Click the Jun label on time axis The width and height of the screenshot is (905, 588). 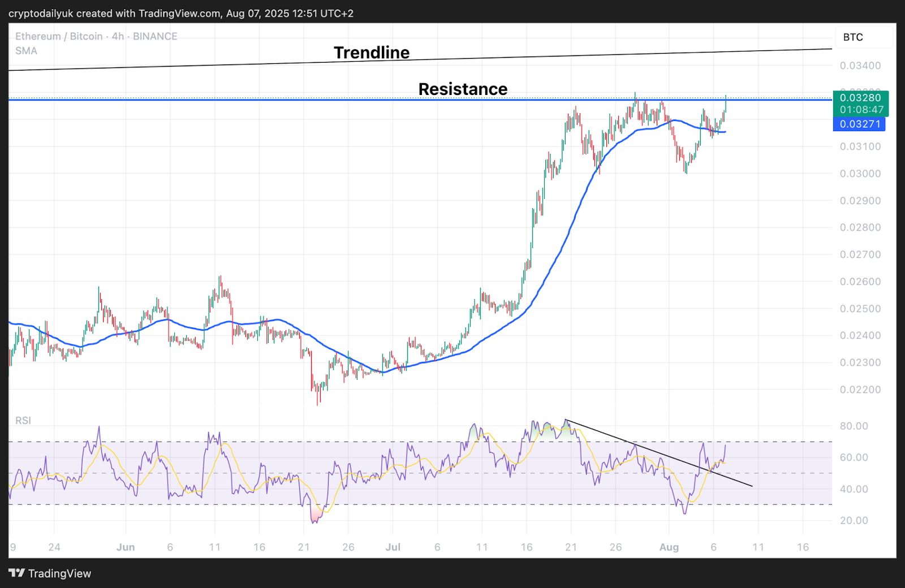point(126,547)
